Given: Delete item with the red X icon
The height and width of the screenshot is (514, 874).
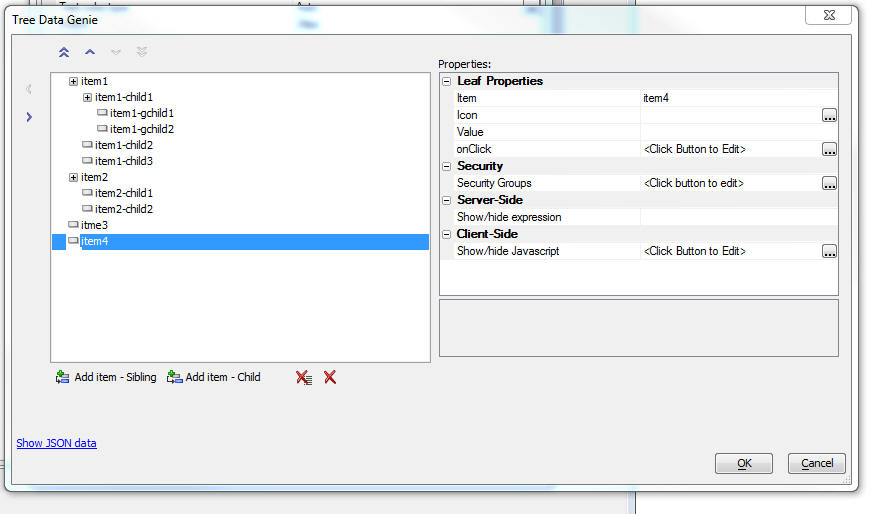Looking at the screenshot, I should pyautogui.click(x=330, y=377).
